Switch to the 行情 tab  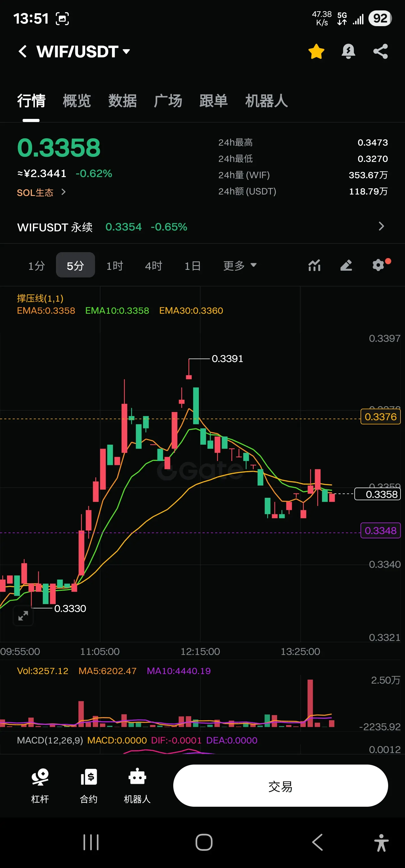(31, 101)
